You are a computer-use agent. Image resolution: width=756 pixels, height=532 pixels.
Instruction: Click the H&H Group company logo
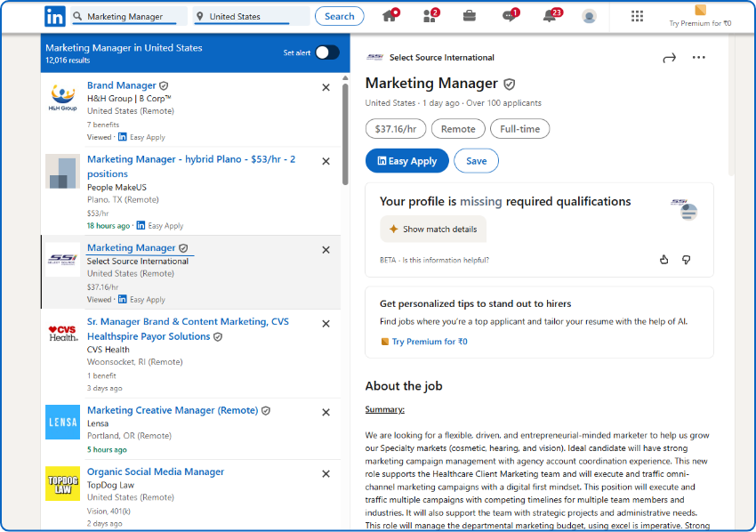point(62,98)
